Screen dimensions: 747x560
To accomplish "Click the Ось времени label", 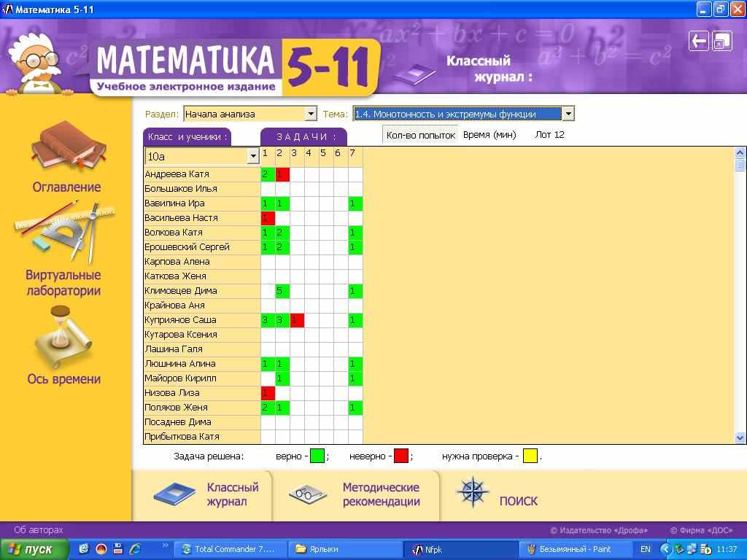I will click(64, 379).
